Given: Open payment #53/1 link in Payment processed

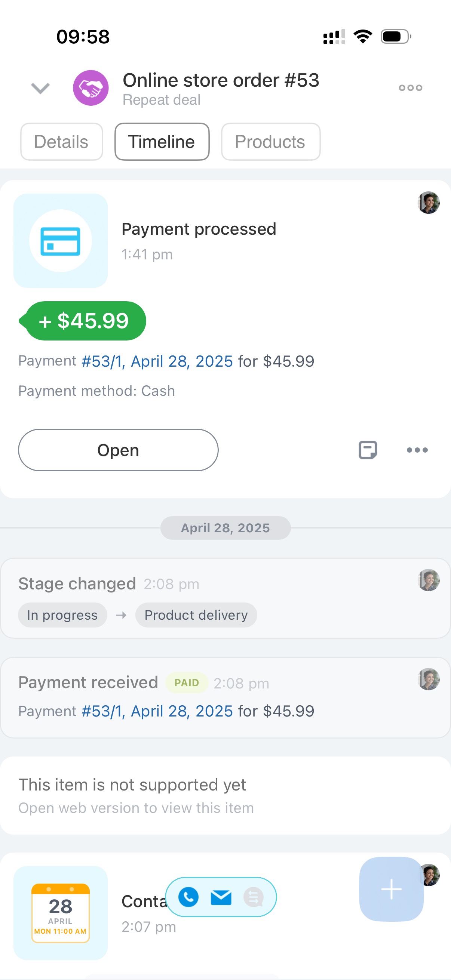Looking at the screenshot, I should (x=157, y=361).
